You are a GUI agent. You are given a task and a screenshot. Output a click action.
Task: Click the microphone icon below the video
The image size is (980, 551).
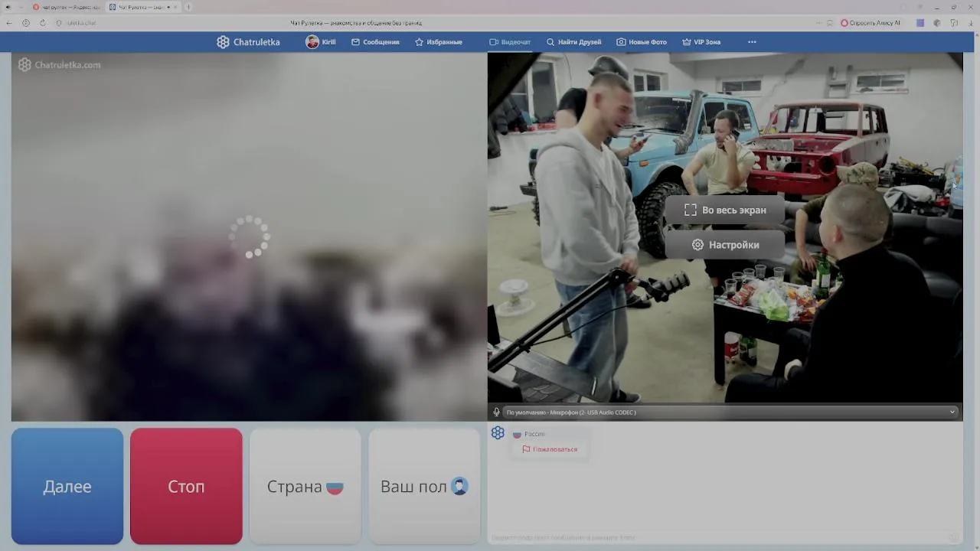(x=496, y=412)
